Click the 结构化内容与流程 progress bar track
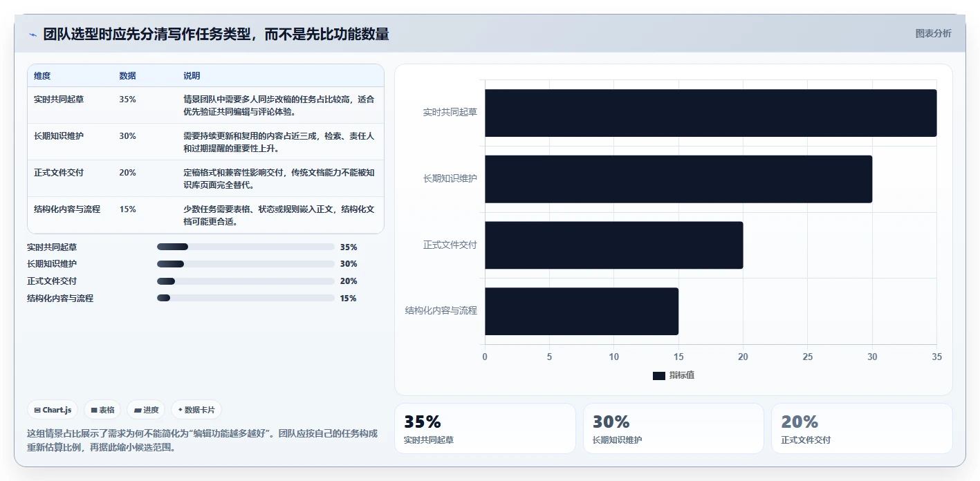 (246, 298)
